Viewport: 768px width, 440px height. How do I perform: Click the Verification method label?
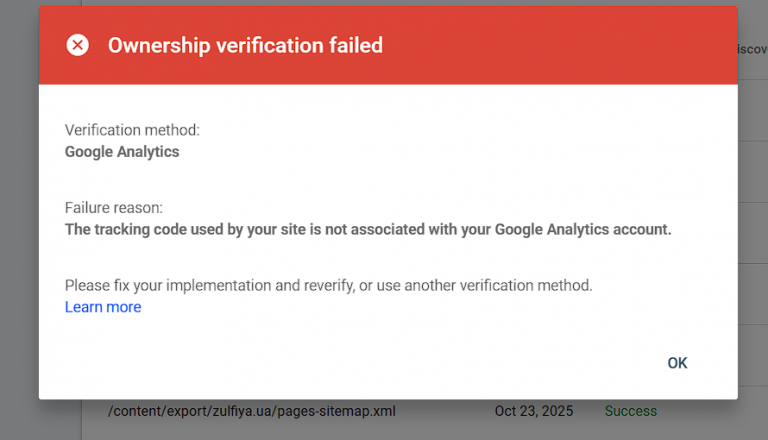point(132,130)
